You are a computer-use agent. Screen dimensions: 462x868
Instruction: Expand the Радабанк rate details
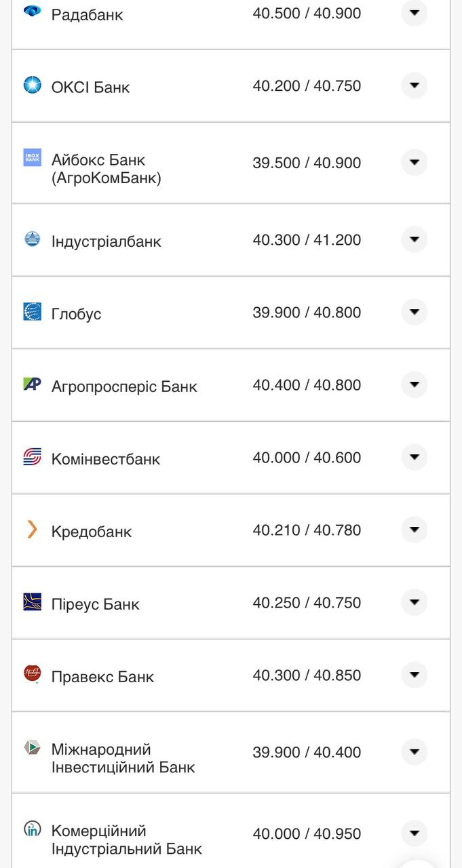pyautogui.click(x=414, y=13)
